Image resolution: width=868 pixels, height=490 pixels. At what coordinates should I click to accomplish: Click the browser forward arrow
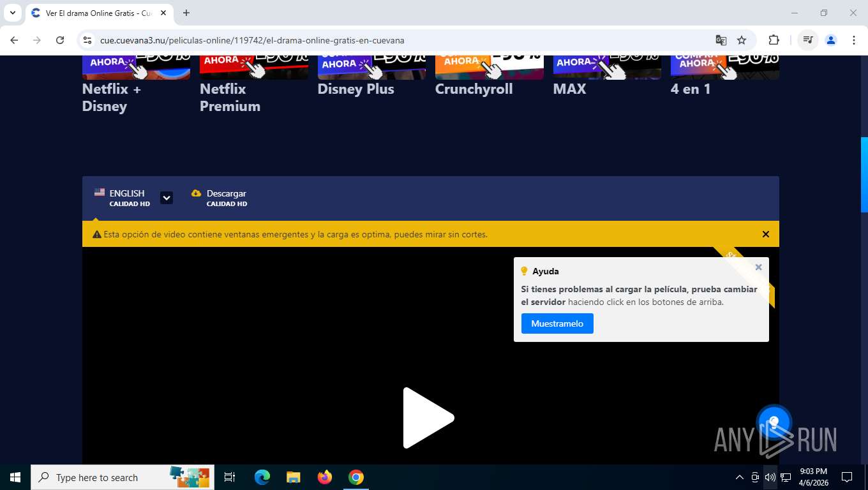37,40
